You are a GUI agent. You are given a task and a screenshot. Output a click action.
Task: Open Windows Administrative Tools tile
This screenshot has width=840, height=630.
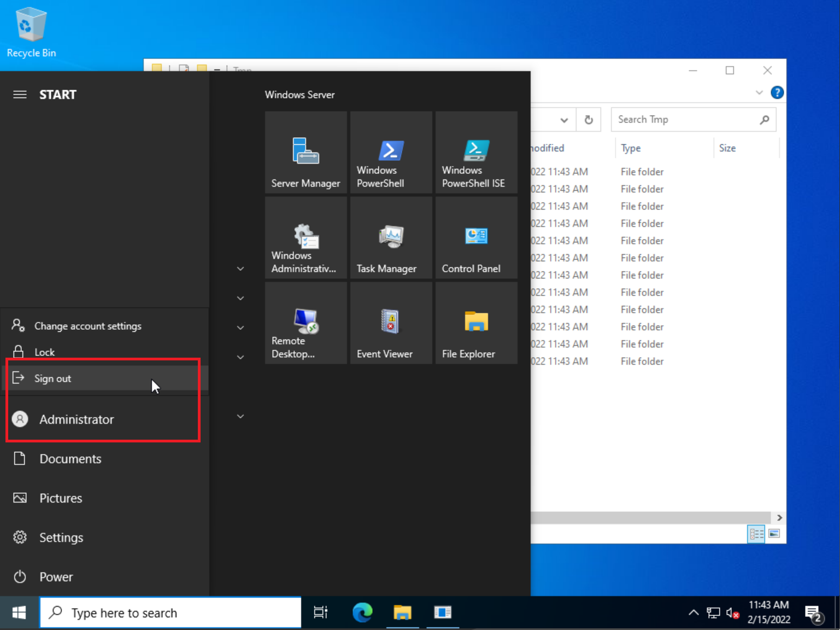(x=306, y=237)
